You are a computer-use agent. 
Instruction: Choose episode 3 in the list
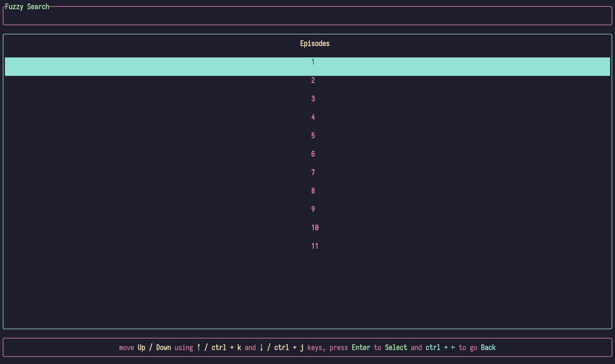(313, 99)
